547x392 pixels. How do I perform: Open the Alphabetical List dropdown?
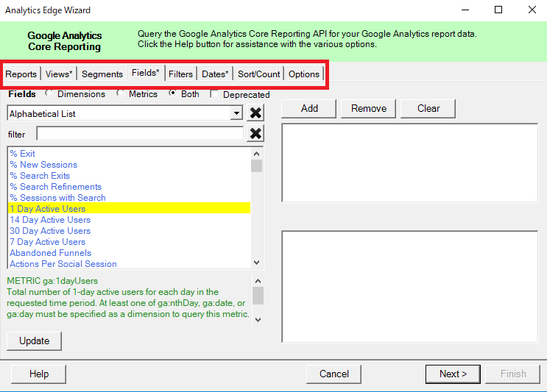coord(236,113)
